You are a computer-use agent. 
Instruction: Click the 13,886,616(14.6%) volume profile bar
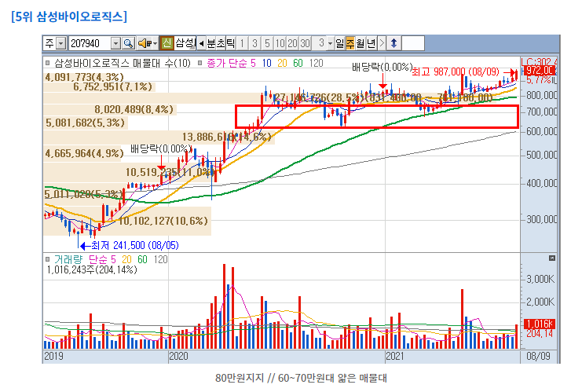[x=159, y=137]
